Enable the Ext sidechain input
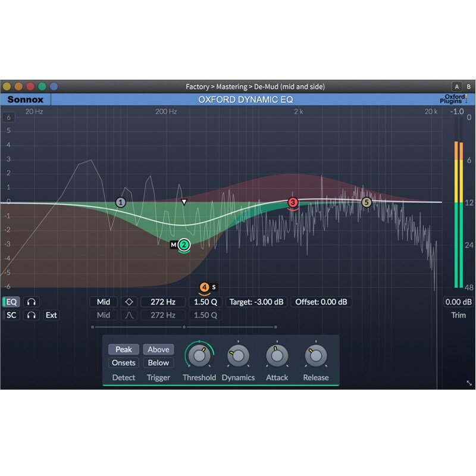 52,315
